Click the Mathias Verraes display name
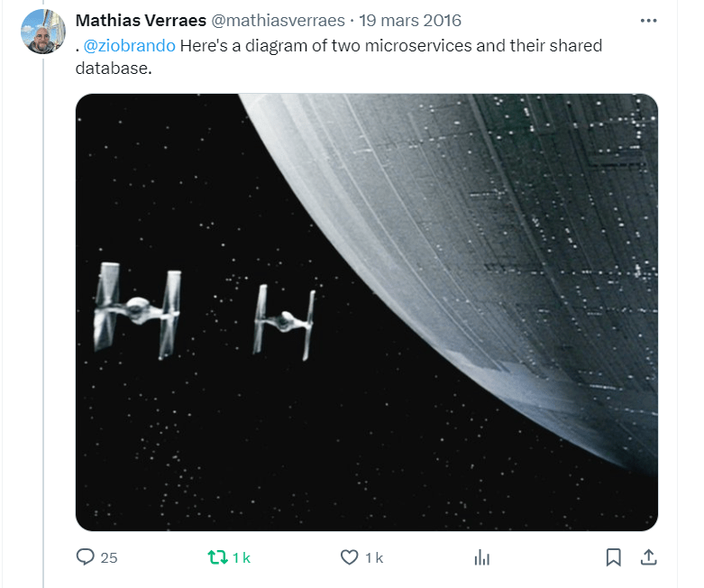This screenshot has width=704, height=588. 141,21
